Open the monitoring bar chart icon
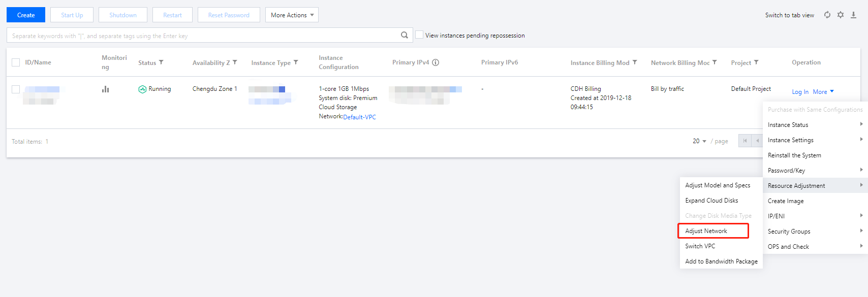This screenshot has height=297, width=868. point(105,89)
